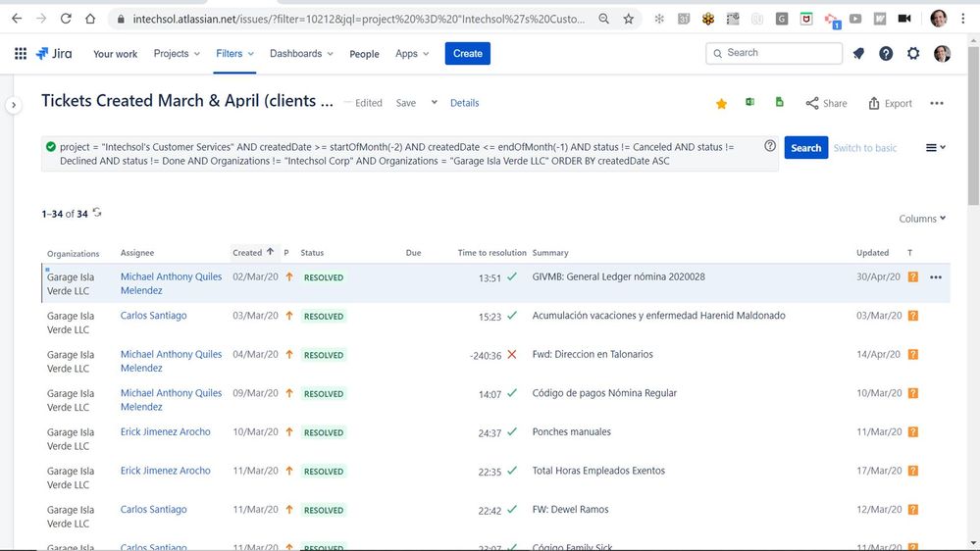This screenshot has height=551, width=980.
Task: Open the Dashboards menu
Action: tap(300, 54)
